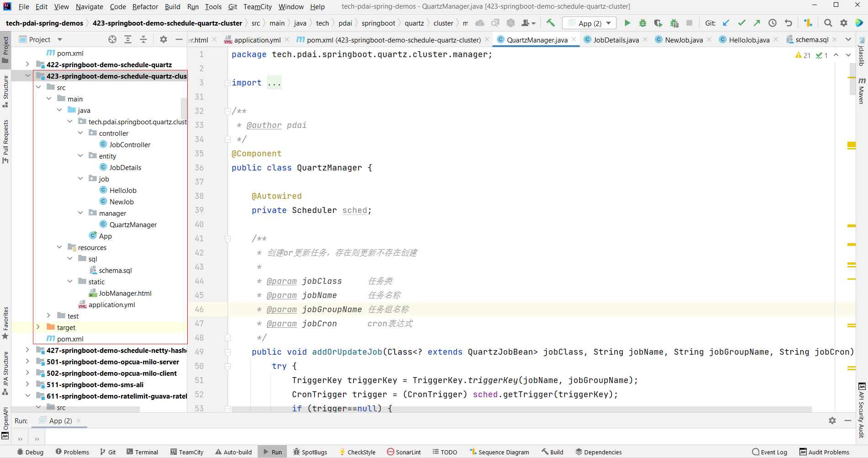
Task: Toggle the Maven tool window on the right
Action: 862,91
